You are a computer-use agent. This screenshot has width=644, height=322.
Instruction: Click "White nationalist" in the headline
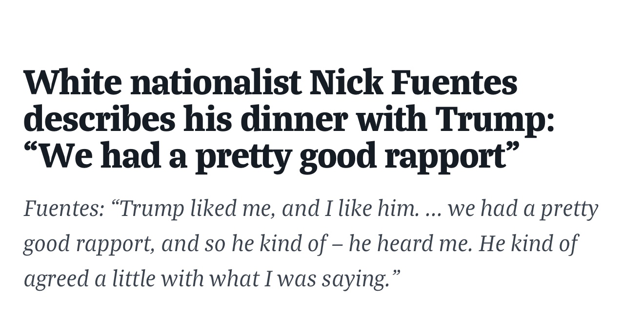tap(162, 83)
